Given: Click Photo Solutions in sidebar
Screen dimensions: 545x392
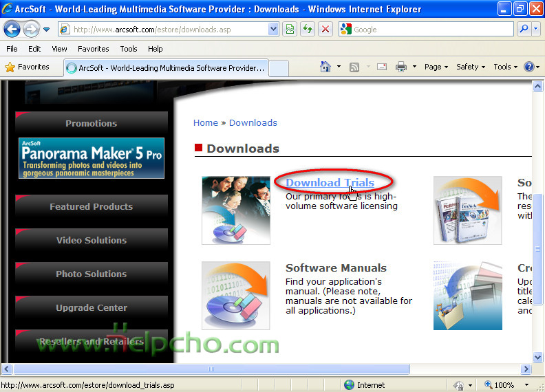Looking at the screenshot, I should pos(92,274).
